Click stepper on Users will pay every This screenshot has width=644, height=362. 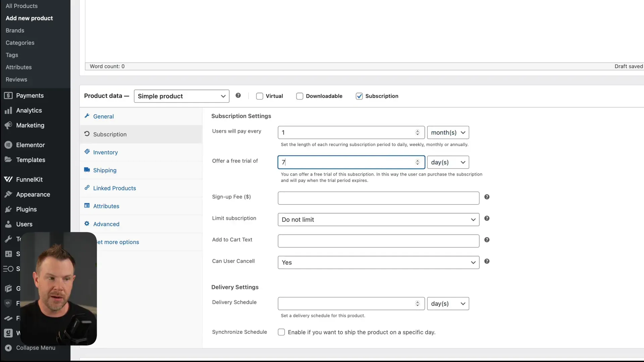418,133
